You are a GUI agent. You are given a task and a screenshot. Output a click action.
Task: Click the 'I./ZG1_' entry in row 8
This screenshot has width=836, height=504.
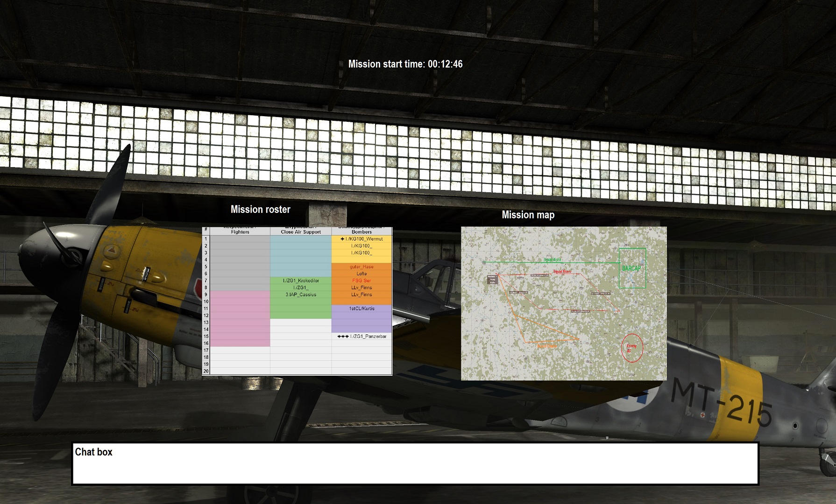pyautogui.click(x=301, y=288)
